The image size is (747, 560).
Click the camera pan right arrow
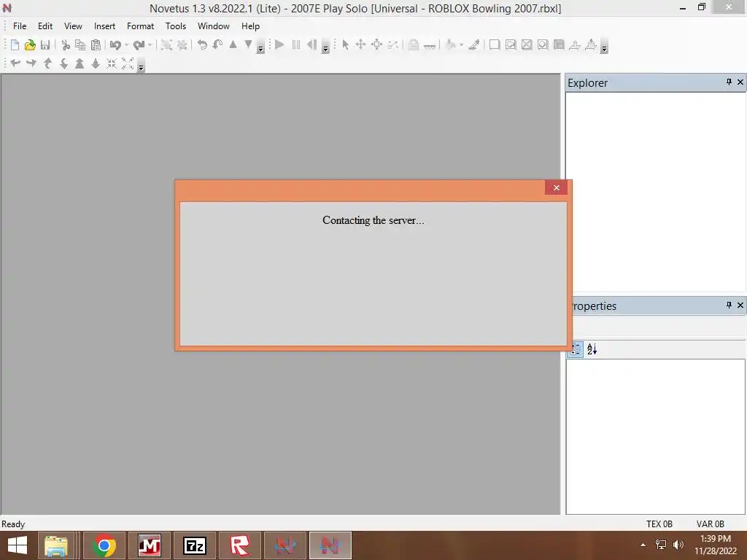[31, 63]
